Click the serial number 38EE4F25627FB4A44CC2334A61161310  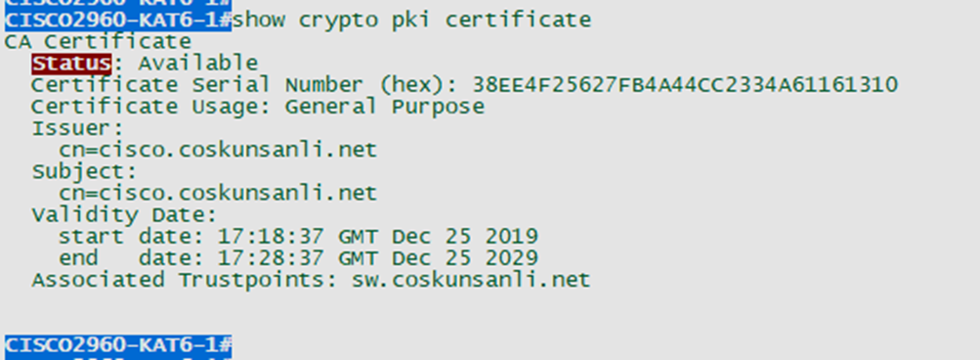[685, 85]
